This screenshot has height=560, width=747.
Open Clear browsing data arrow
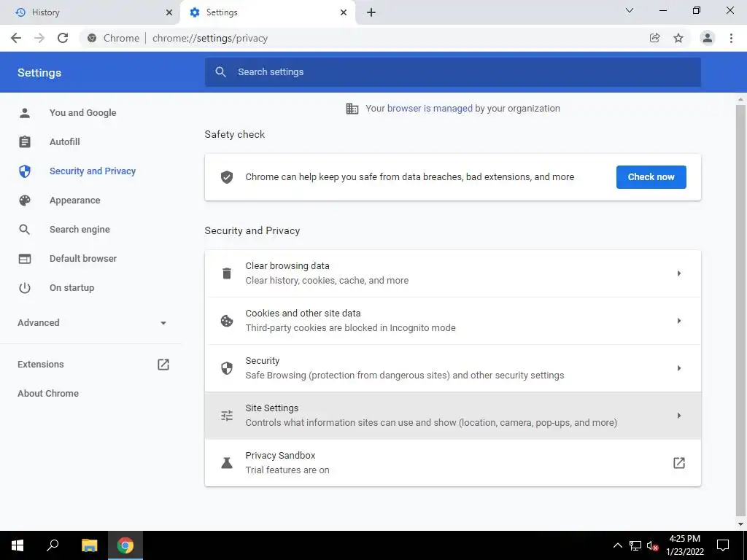click(679, 273)
